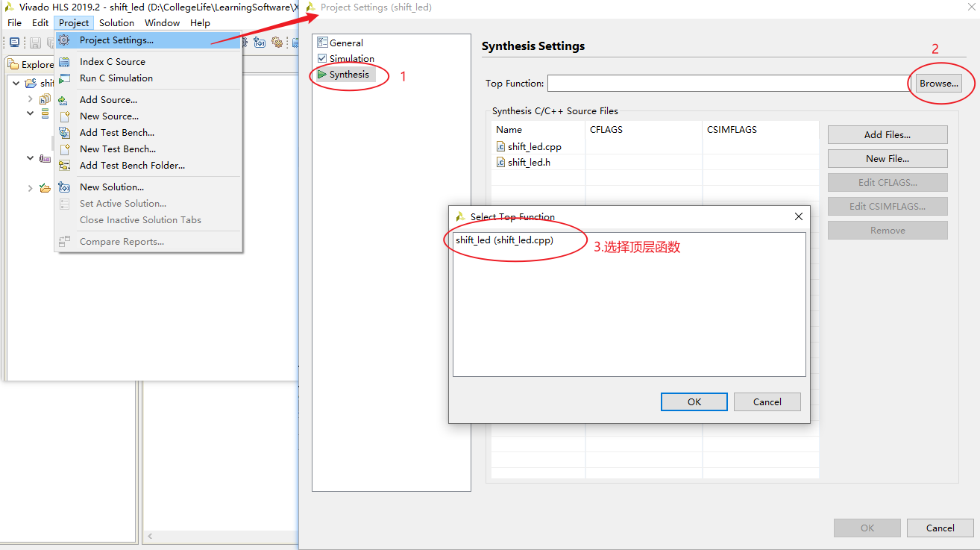Cancel the Select Top Function dialog
The image size is (980, 550).
[x=767, y=401]
